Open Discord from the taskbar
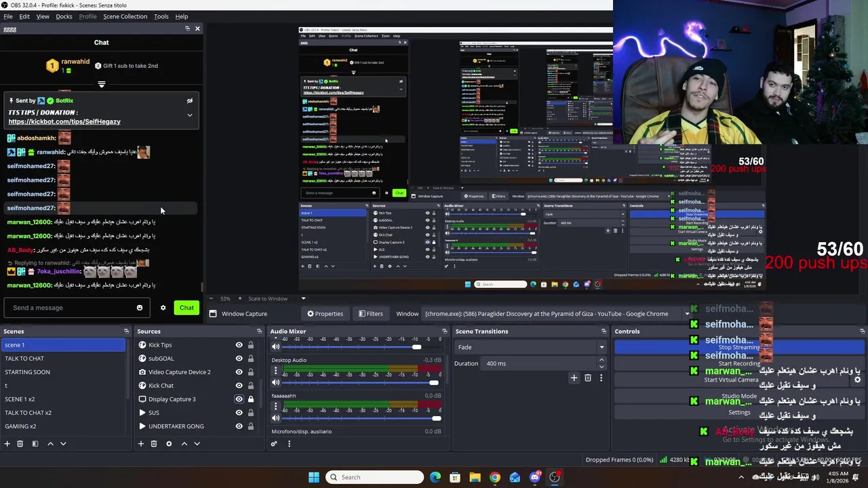The image size is (868, 488). tap(535, 477)
